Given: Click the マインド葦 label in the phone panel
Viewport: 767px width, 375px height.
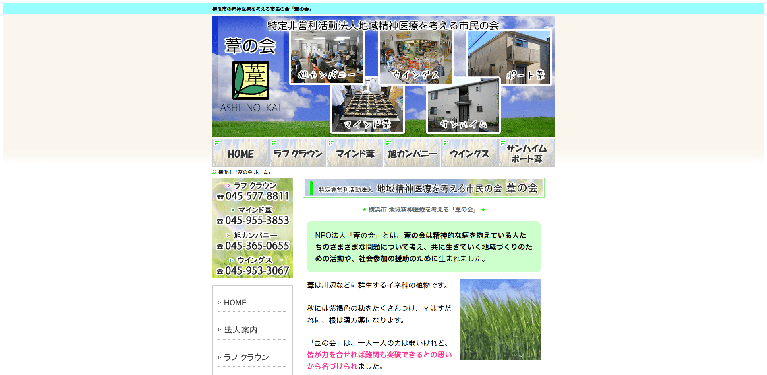Looking at the screenshot, I should click(255, 210).
